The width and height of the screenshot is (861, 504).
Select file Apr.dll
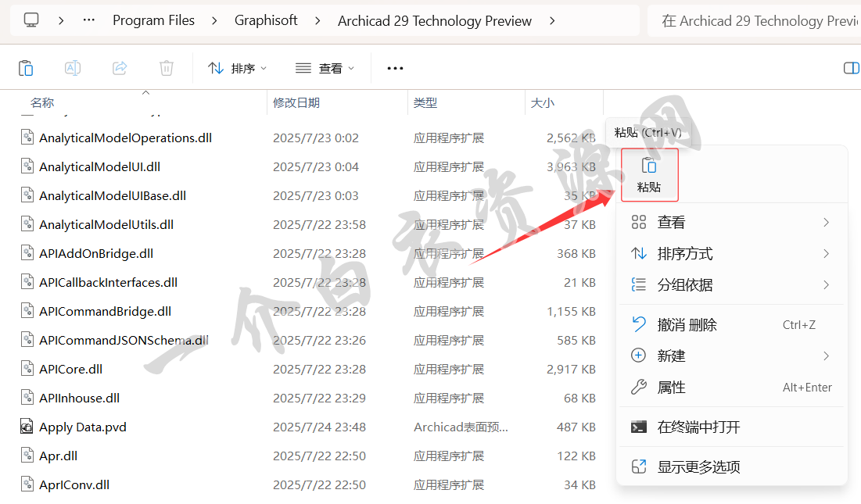pos(58,456)
